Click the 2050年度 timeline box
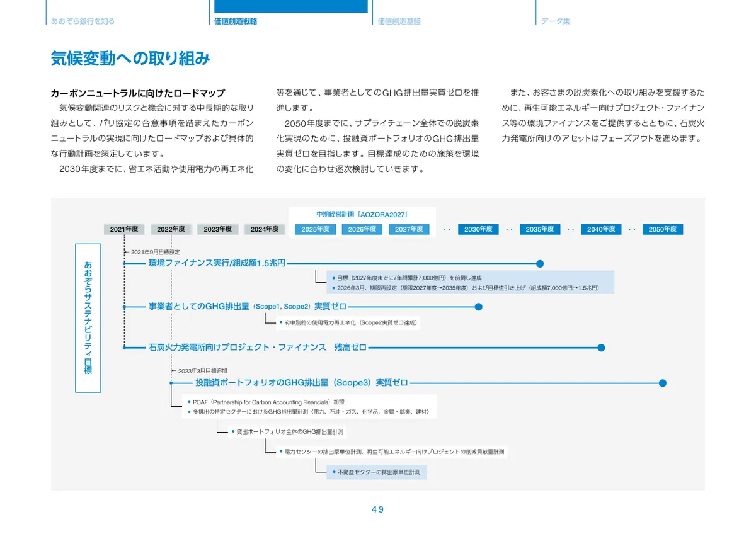The width and height of the screenshot is (756, 534). click(x=662, y=229)
